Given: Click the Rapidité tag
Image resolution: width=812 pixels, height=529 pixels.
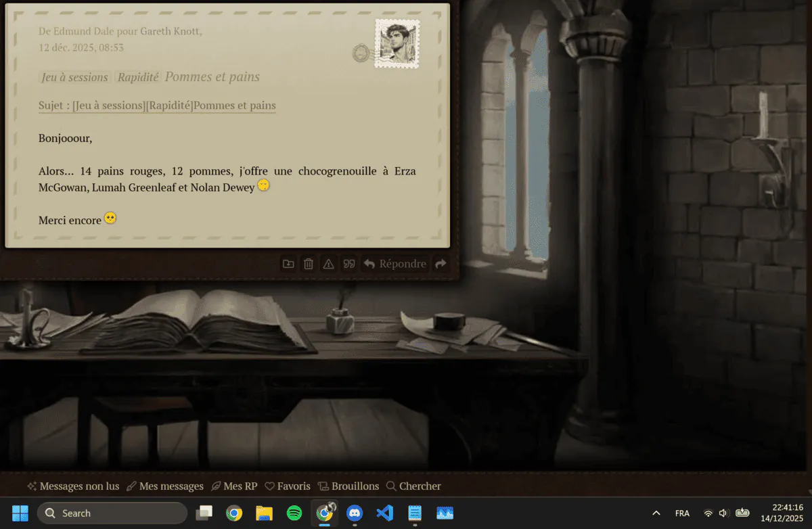Looking at the screenshot, I should coord(138,77).
